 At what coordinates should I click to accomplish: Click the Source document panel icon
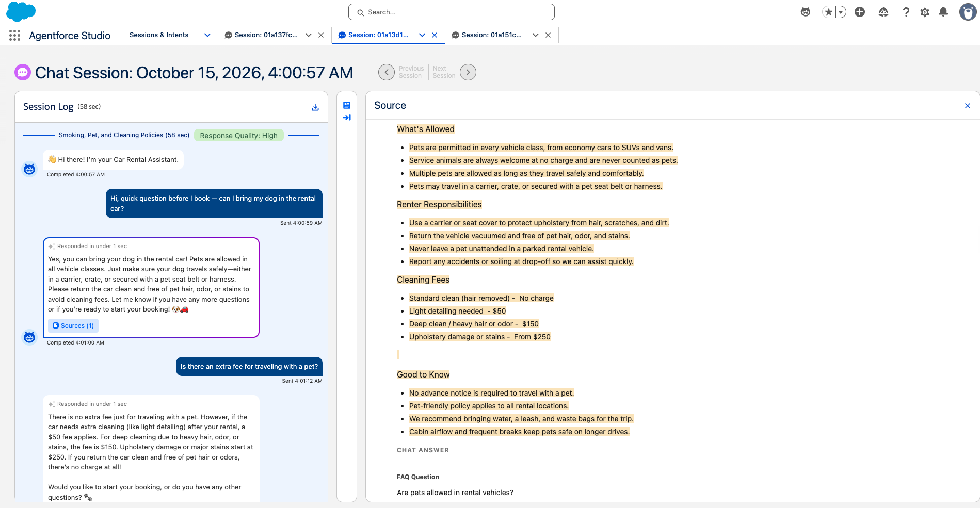click(x=347, y=105)
